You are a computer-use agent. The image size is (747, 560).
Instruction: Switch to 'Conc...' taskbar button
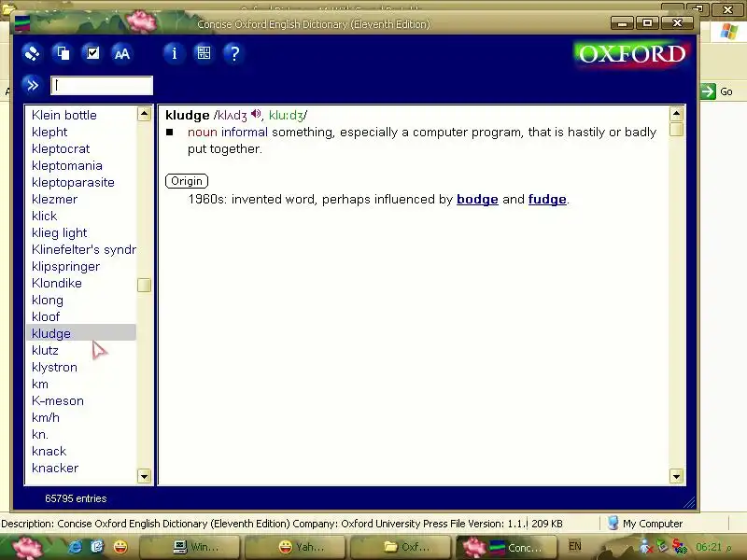[506, 547]
